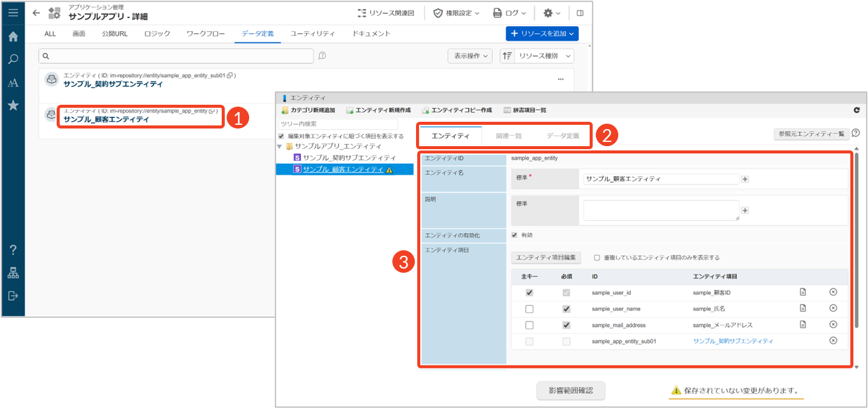Viewport: 868px width, 408px height.
Task: Open the リソース種別 sort dropdown
Action: point(537,56)
